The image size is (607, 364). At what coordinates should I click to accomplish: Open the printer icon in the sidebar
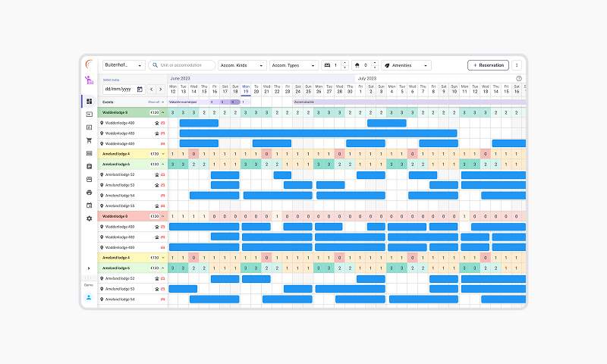click(x=89, y=193)
